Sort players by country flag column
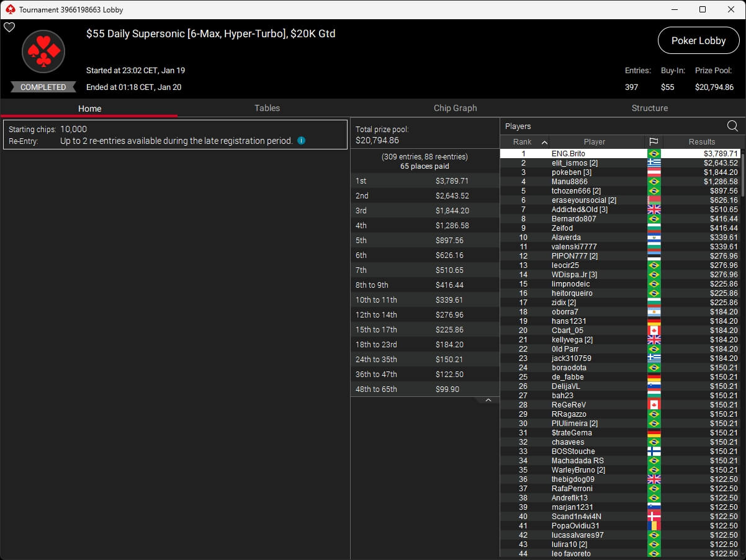 (654, 142)
